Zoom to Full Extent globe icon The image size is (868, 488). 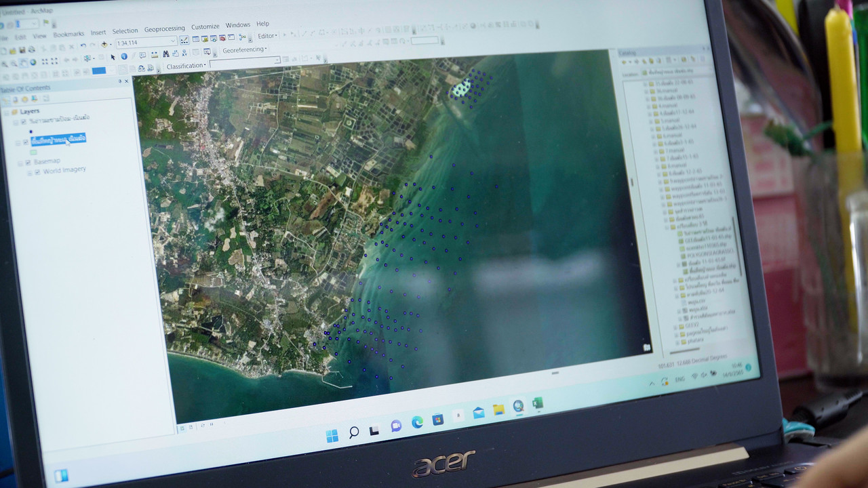pos(33,62)
